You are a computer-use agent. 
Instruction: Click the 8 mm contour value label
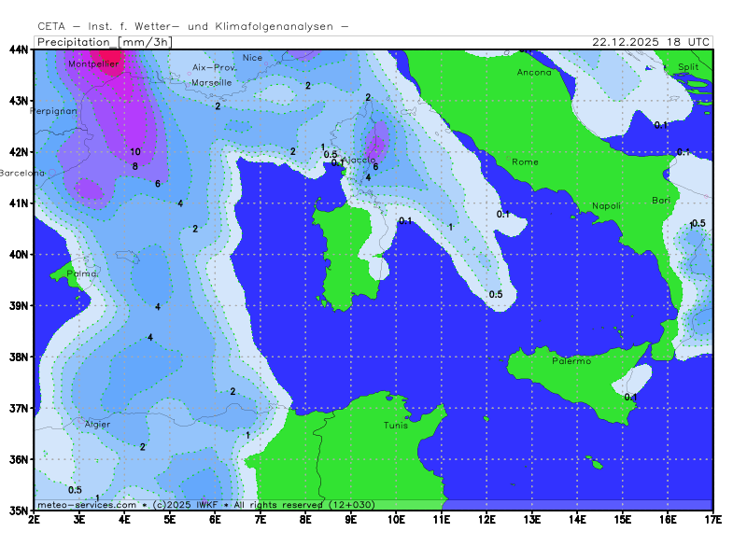134,167
